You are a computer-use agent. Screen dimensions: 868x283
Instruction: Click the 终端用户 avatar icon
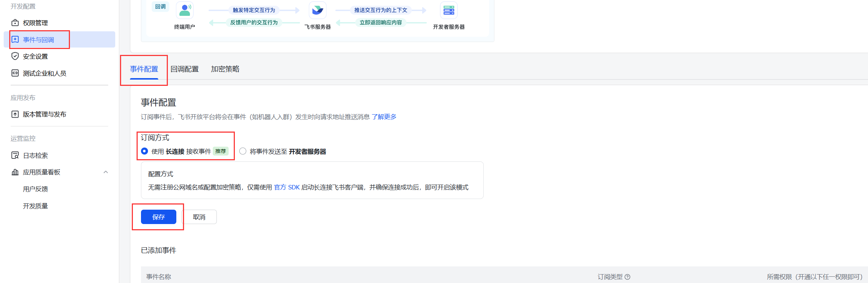tap(185, 10)
